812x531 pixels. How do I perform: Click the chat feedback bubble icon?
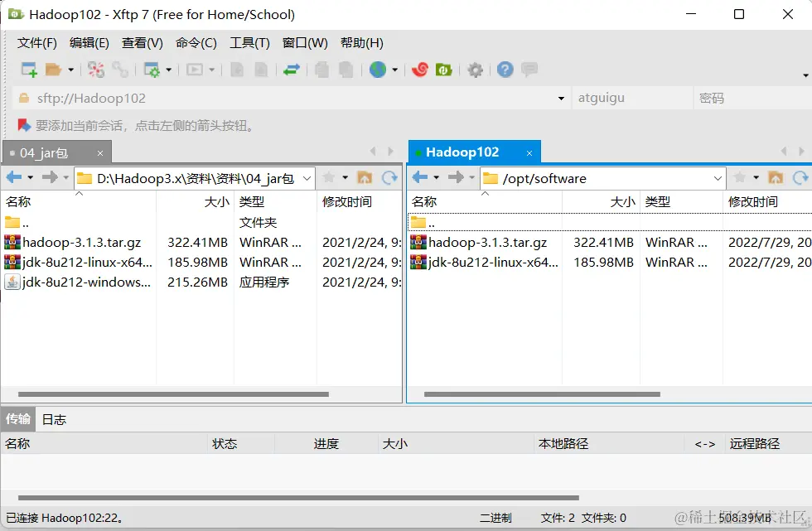529,70
